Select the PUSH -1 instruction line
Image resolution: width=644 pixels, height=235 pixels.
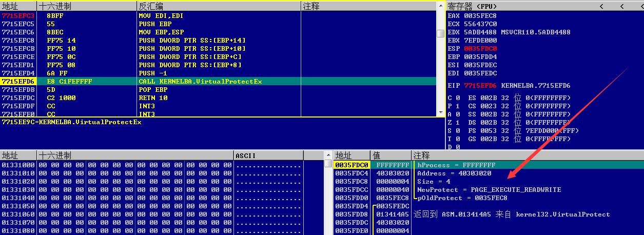[218, 73]
